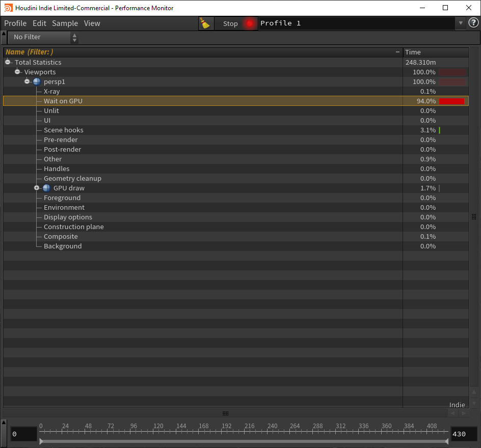Click the vertical splitter grip on right edge
The height and width of the screenshot is (448, 481).
(474, 217)
